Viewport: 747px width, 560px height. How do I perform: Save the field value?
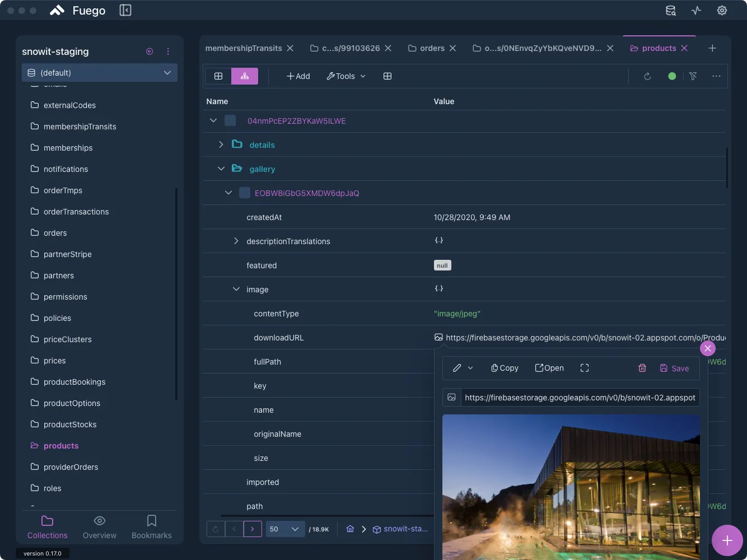[x=674, y=368]
